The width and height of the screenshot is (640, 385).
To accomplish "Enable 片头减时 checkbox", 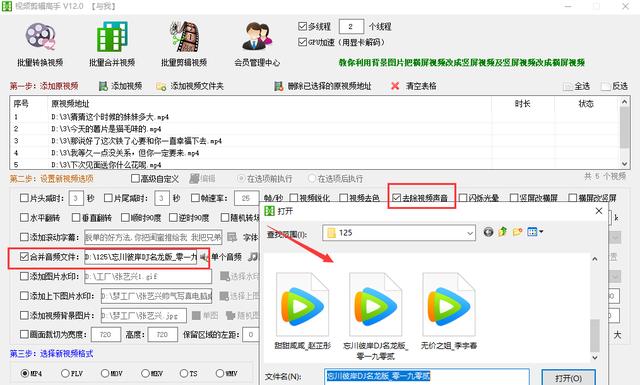I will [24, 198].
